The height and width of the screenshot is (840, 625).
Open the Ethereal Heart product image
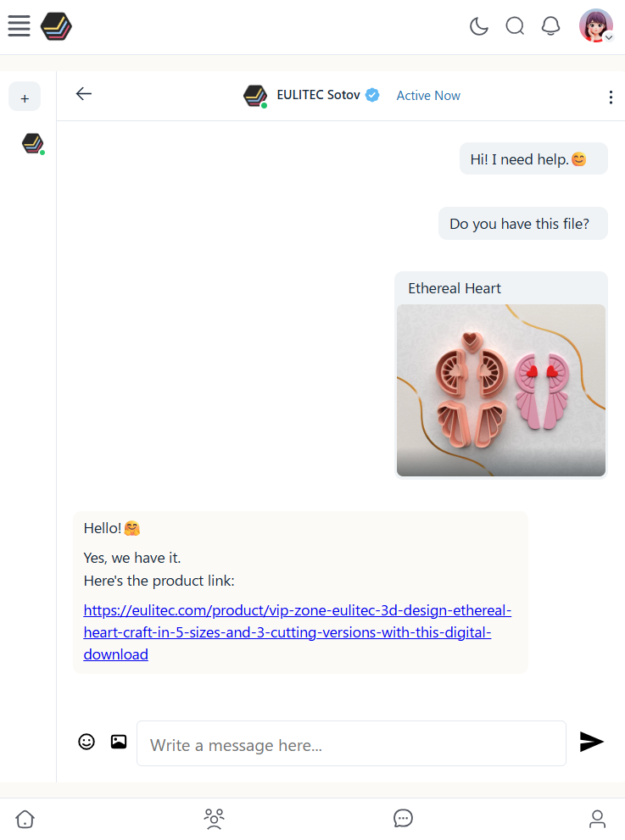click(x=500, y=390)
